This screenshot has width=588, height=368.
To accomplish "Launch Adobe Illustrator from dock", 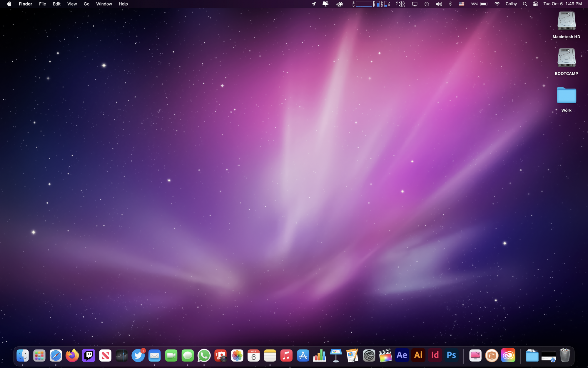I will coord(418,356).
